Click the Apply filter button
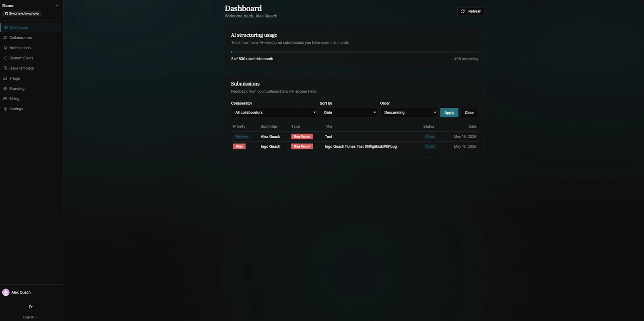644x321 pixels. [449, 113]
